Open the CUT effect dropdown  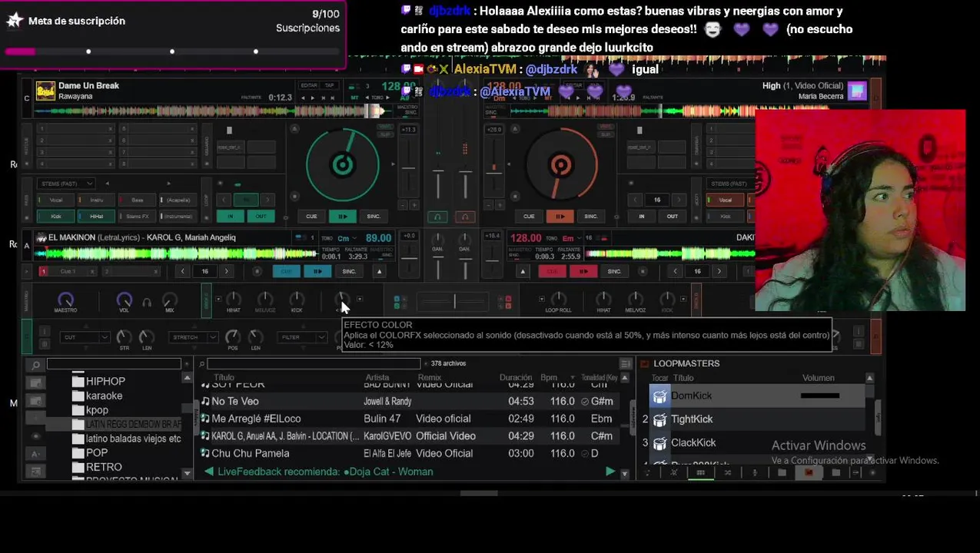point(85,337)
